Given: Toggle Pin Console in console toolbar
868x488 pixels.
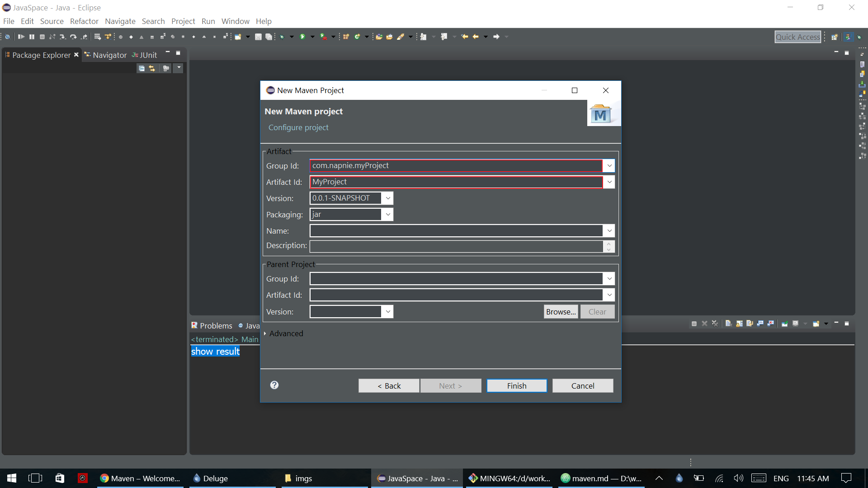Looking at the screenshot, I should click(x=785, y=324).
